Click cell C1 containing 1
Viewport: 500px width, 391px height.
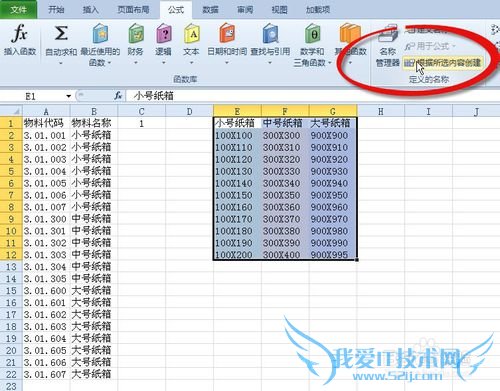141,123
